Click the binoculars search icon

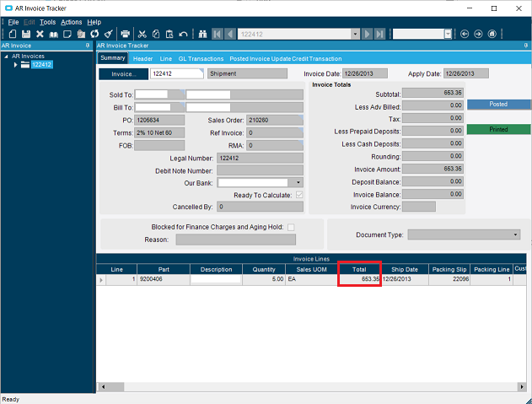pyautogui.click(x=203, y=34)
